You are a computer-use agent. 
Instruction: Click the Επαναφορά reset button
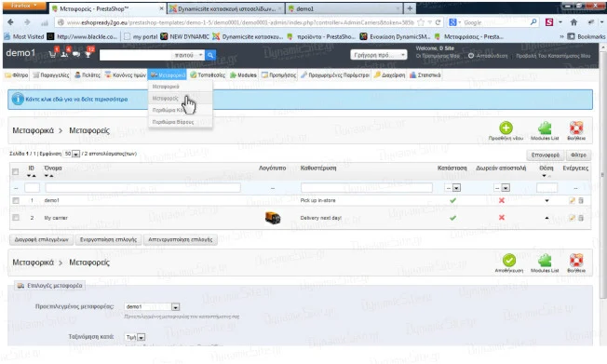(545, 155)
